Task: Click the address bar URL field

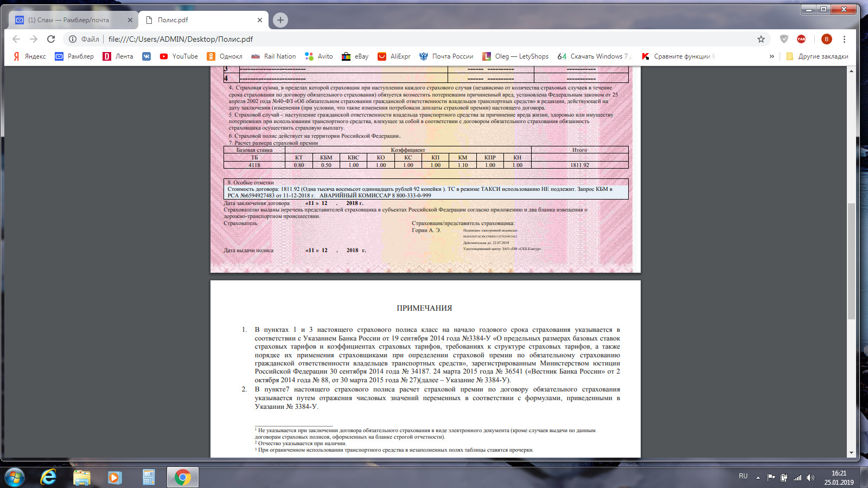Action: [380, 39]
